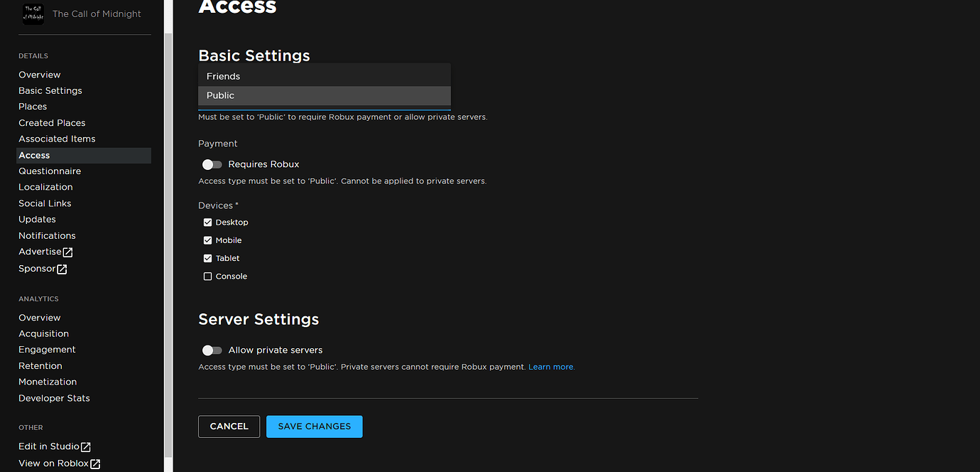Go to the Monetization analytics section
The height and width of the screenshot is (472, 980).
tap(48, 381)
